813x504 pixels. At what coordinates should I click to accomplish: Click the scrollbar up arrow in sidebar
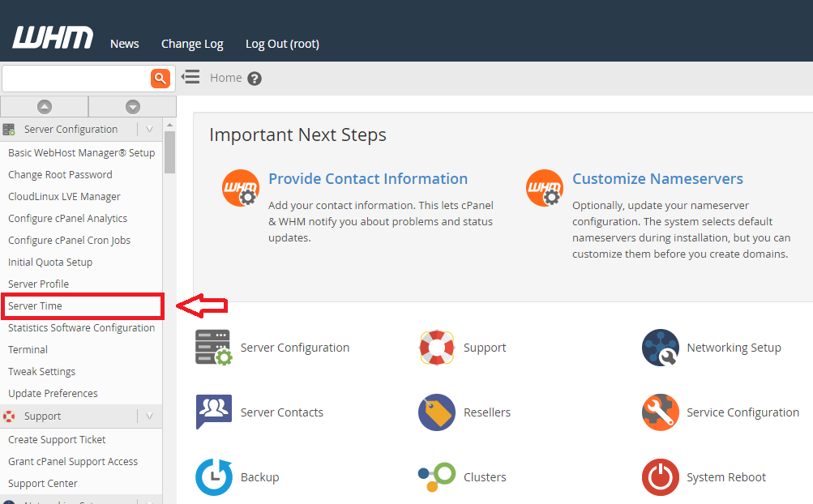coord(169,125)
